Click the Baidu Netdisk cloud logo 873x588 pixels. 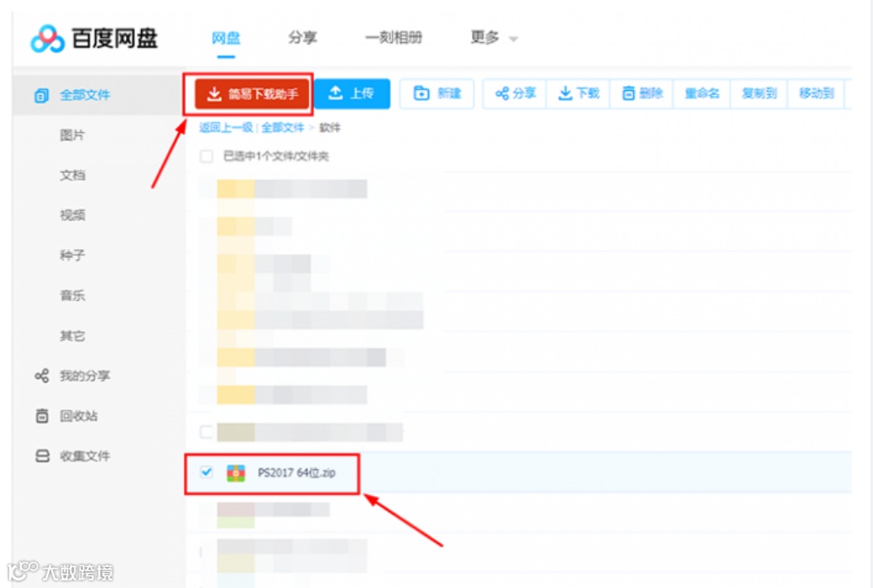click(x=47, y=39)
